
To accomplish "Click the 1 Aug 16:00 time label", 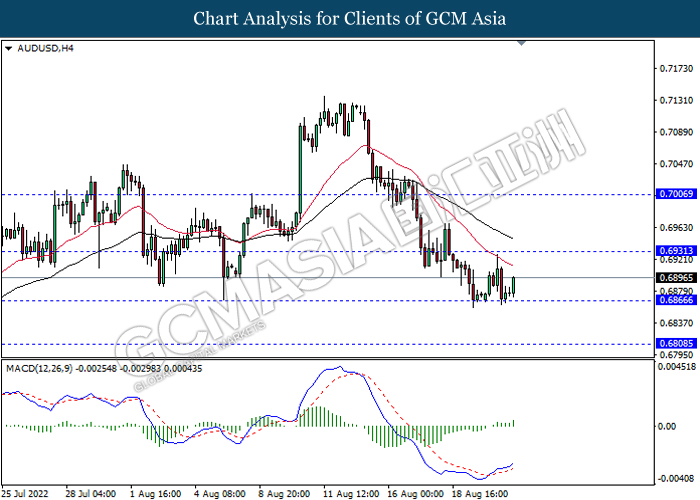I will [155, 494].
